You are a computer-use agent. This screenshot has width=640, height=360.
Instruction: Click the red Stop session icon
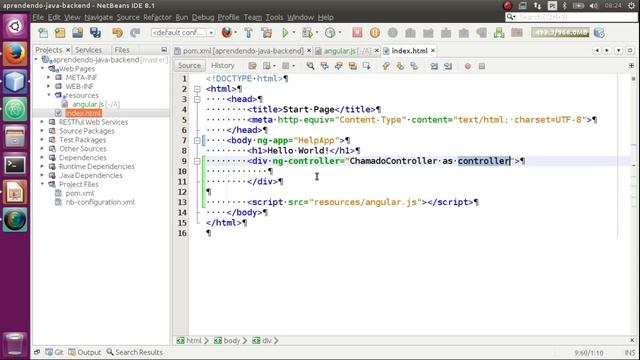357,33
